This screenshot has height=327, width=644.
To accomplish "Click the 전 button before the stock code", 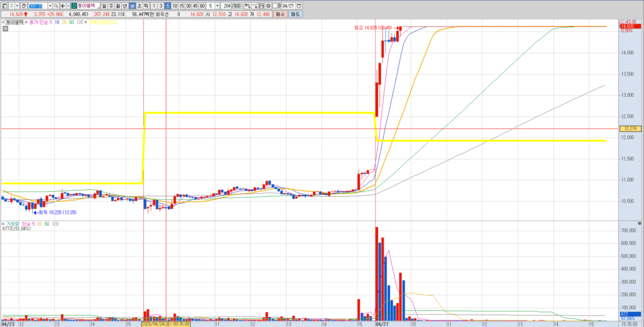I will click(24, 6).
